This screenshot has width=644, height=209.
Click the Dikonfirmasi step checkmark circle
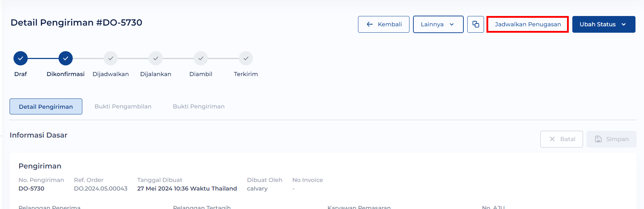tap(66, 58)
